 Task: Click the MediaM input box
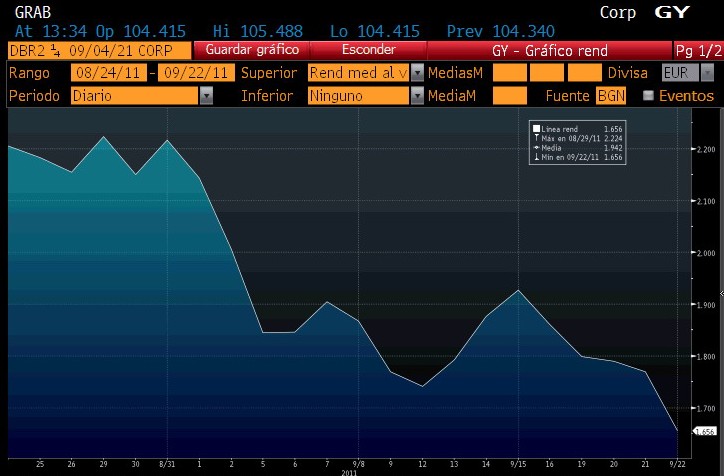tap(510, 95)
